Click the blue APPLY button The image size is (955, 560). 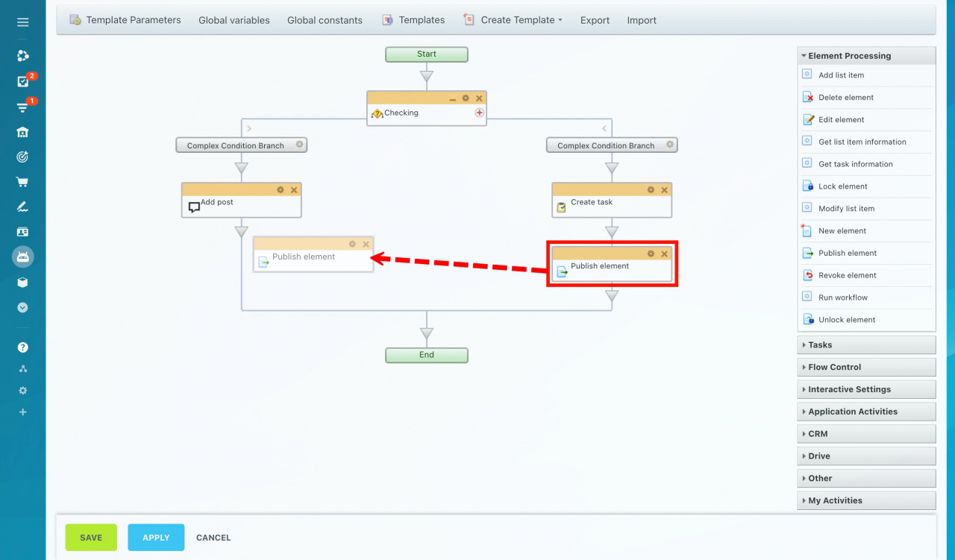tap(156, 538)
